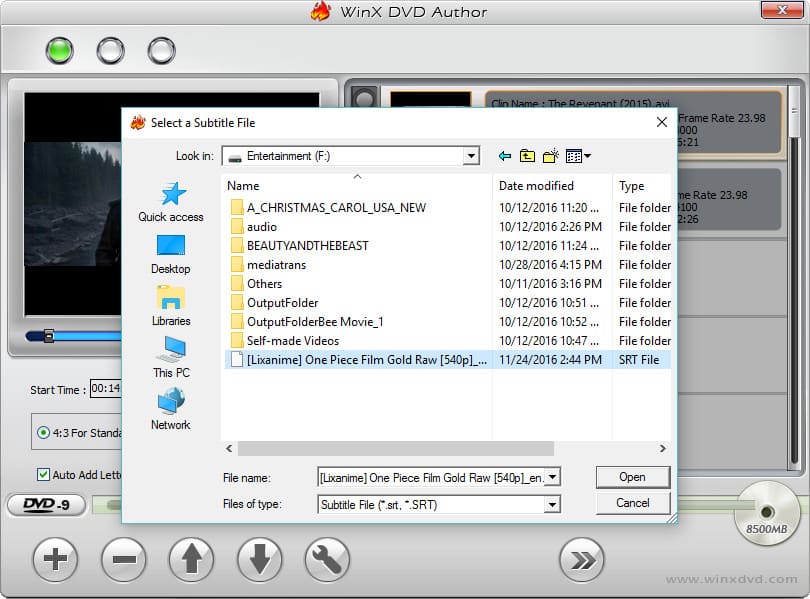
Task: Go to Desktop in the places bar
Action: coord(171,255)
